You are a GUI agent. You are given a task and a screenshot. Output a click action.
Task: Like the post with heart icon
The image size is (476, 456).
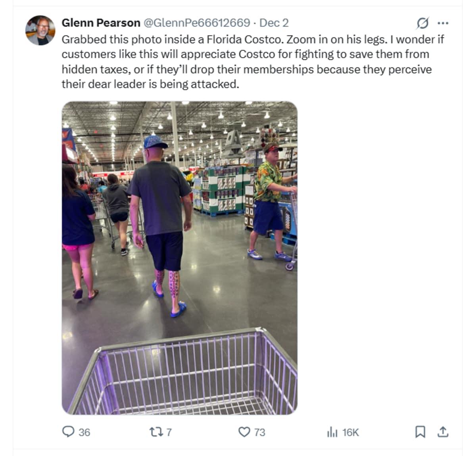[244, 432]
